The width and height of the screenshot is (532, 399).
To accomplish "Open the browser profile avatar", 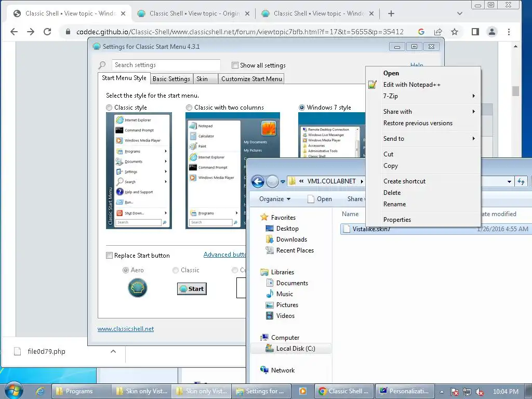I will click(491, 32).
